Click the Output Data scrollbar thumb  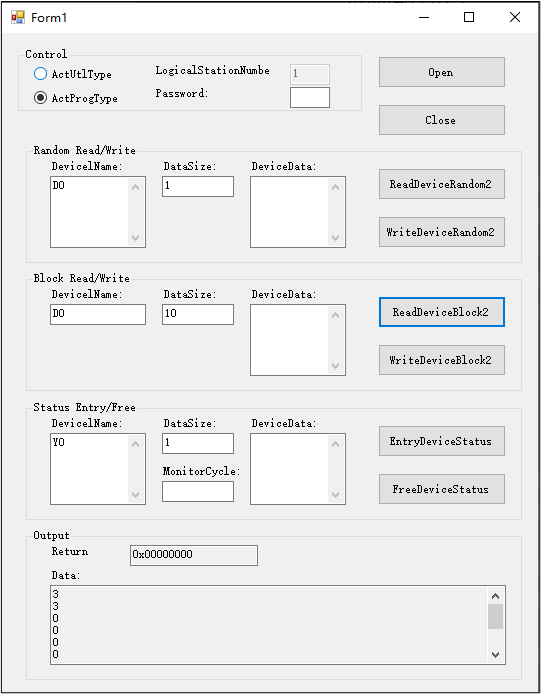click(495, 617)
